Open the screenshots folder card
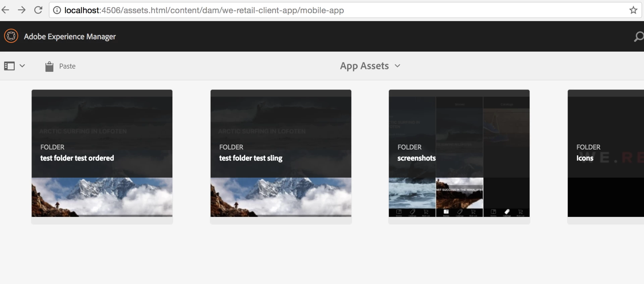This screenshot has height=284, width=644. tap(459, 157)
